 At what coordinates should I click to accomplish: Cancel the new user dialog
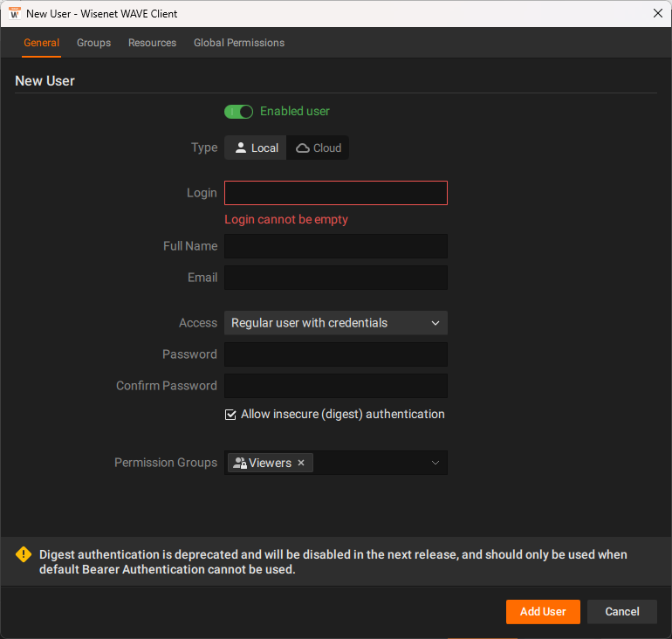(622, 612)
